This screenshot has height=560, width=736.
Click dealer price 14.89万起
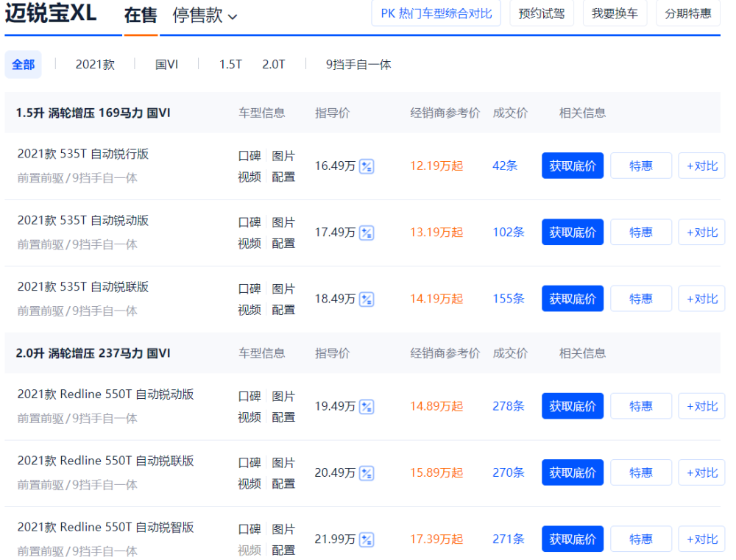click(436, 406)
